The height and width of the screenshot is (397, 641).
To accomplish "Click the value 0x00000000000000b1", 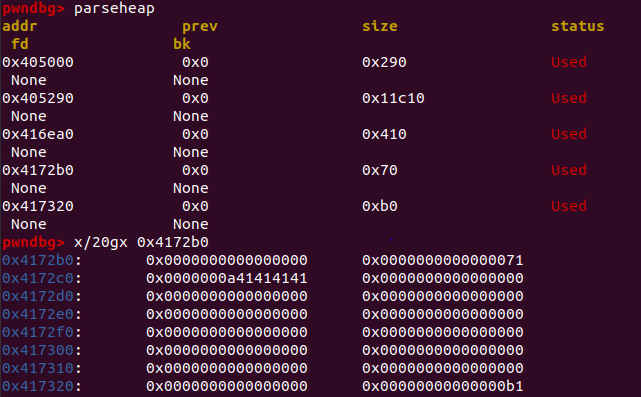I will click(443, 386).
